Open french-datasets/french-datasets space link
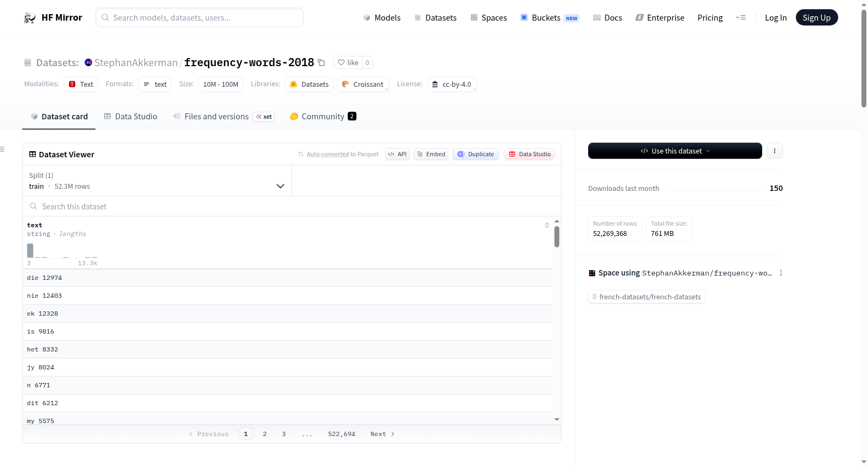 pyautogui.click(x=647, y=297)
